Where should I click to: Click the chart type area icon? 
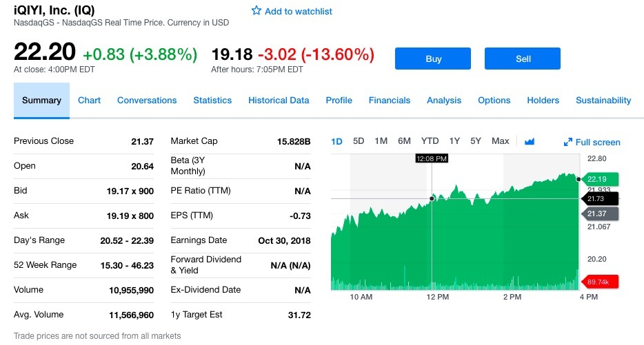(x=530, y=142)
